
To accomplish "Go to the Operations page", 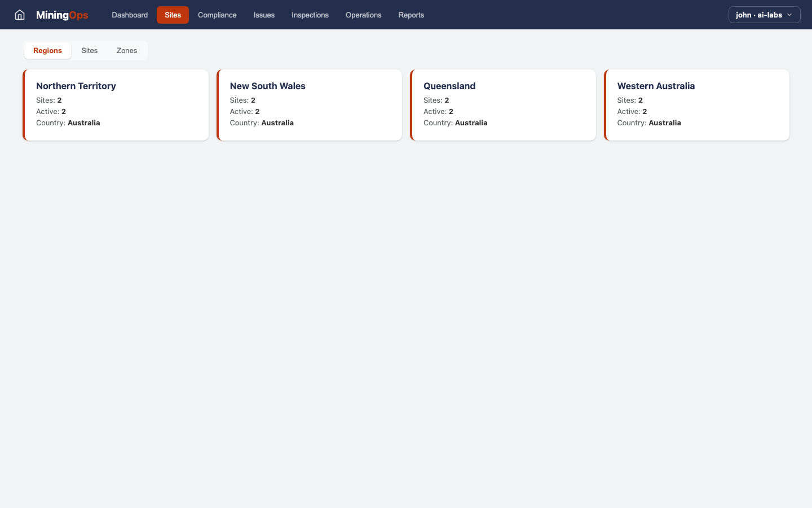I will 363,15.
